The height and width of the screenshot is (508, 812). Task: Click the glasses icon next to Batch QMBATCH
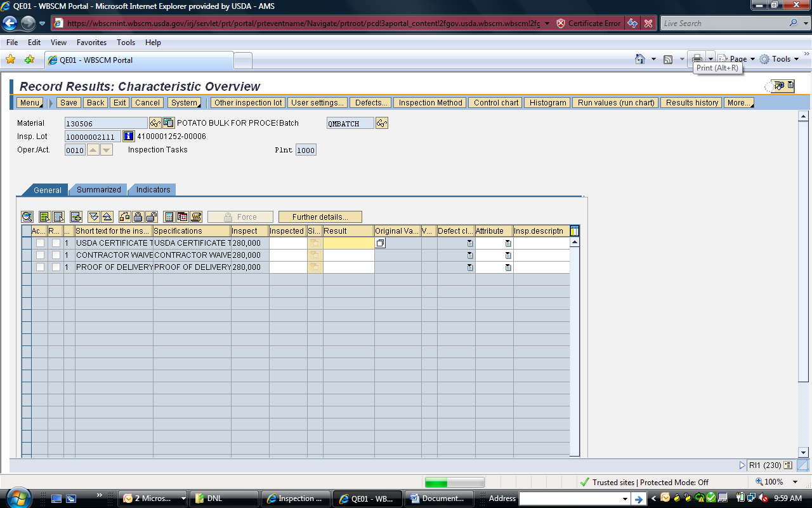(x=382, y=123)
